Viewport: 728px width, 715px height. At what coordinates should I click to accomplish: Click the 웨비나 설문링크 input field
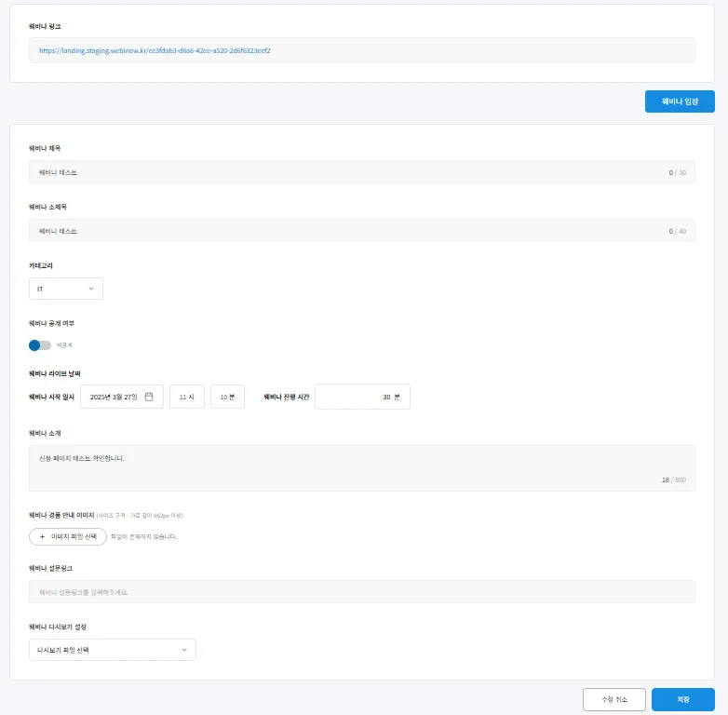[x=361, y=591]
